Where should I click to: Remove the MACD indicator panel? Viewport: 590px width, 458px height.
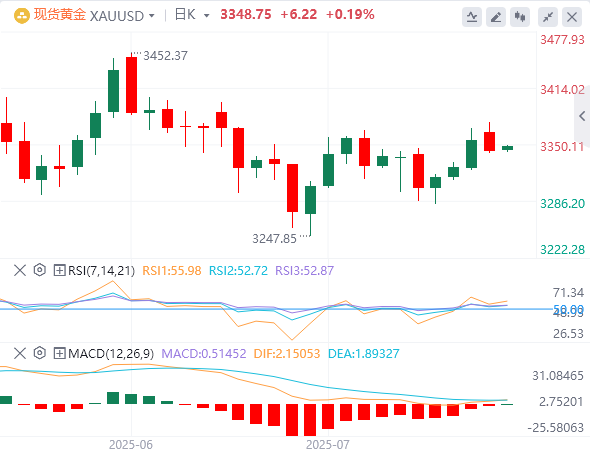[20, 353]
